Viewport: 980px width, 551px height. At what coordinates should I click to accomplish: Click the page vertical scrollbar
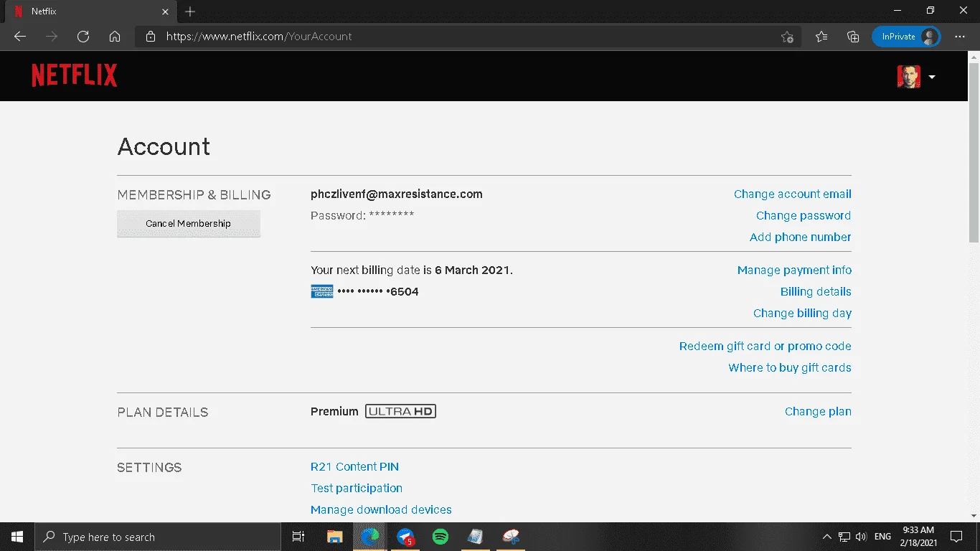[974, 152]
